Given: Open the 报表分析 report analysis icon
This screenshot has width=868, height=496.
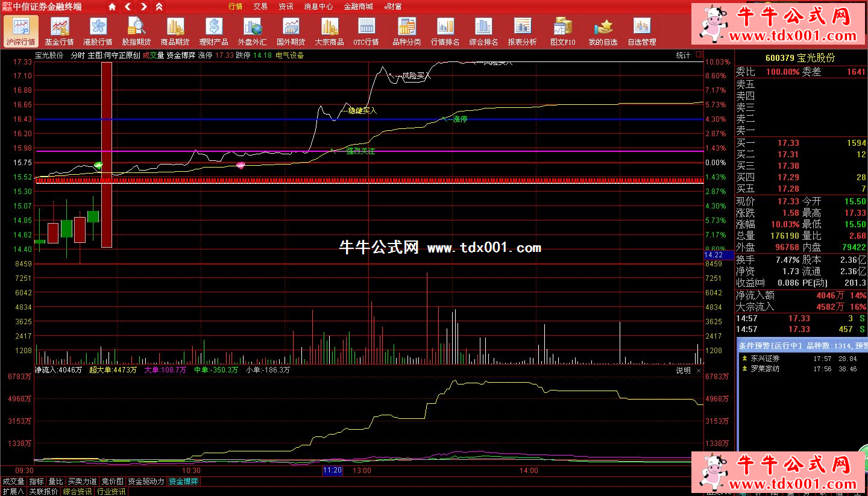Looking at the screenshot, I should pyautogui.click(x=522, y=31).
